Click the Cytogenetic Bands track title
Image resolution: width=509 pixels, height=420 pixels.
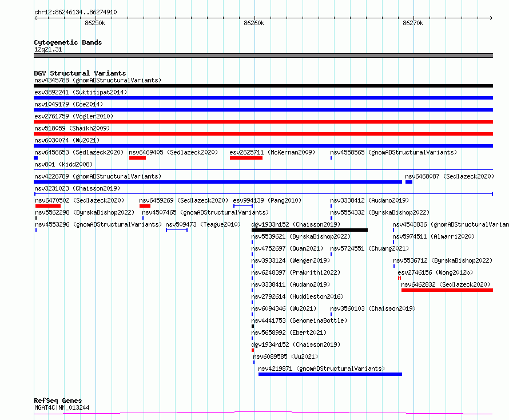click(x=68, y=42)
